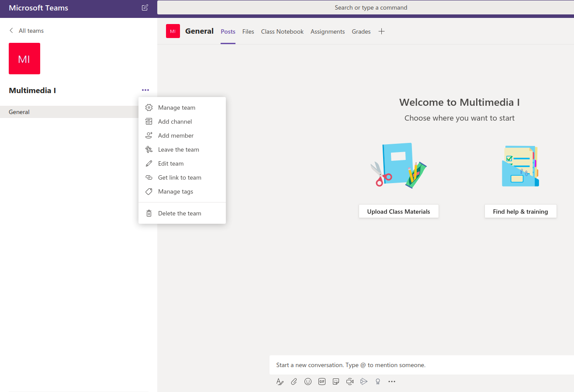Screen dimensions: 574x392
Task: Open the emoji picker
Action: tap(308, 382)
